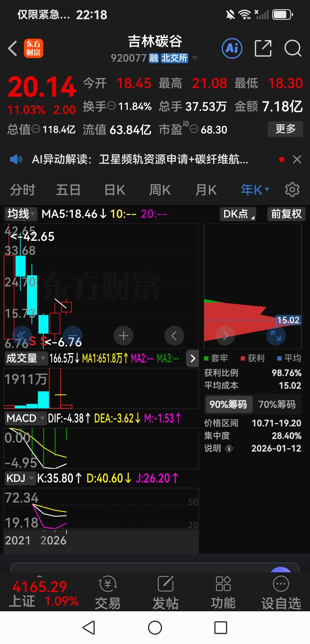Screen dimensions: 310x644
Task: Open the KDJ indicator dropdown
Action: (20, 478)
